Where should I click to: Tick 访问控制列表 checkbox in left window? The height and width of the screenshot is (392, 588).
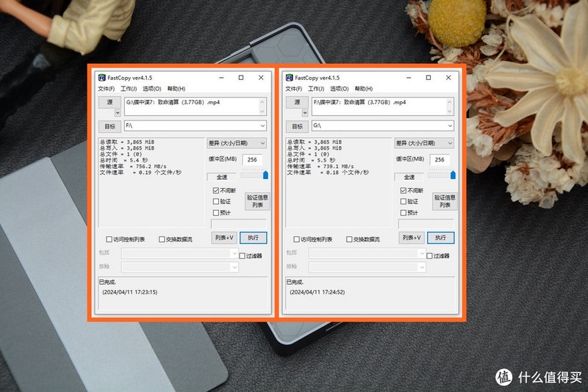point(109,239)
